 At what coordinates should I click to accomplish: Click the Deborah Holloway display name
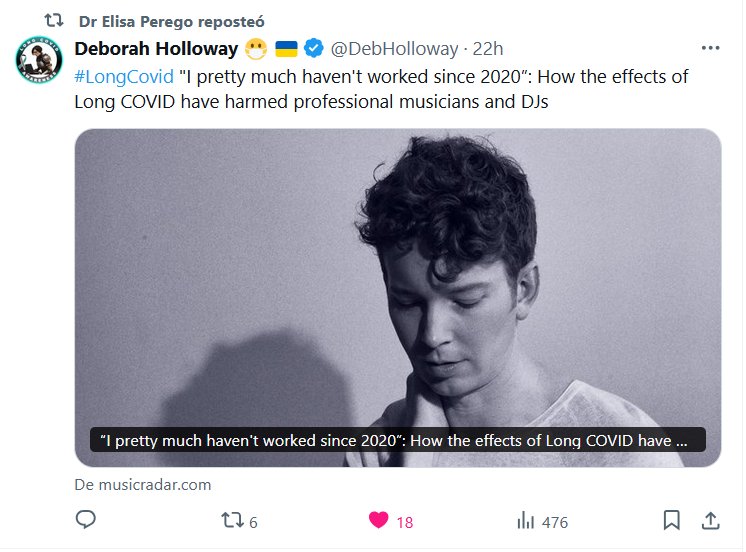(156, 48)
